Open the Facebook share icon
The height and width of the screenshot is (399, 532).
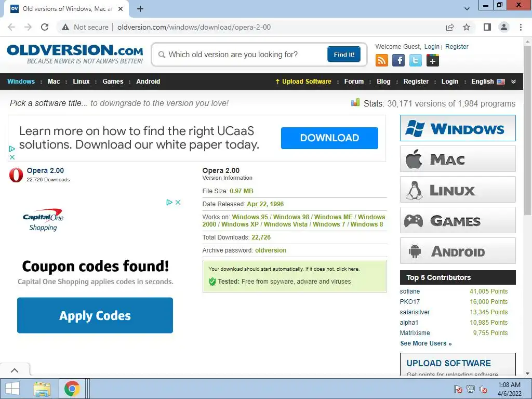398,60
